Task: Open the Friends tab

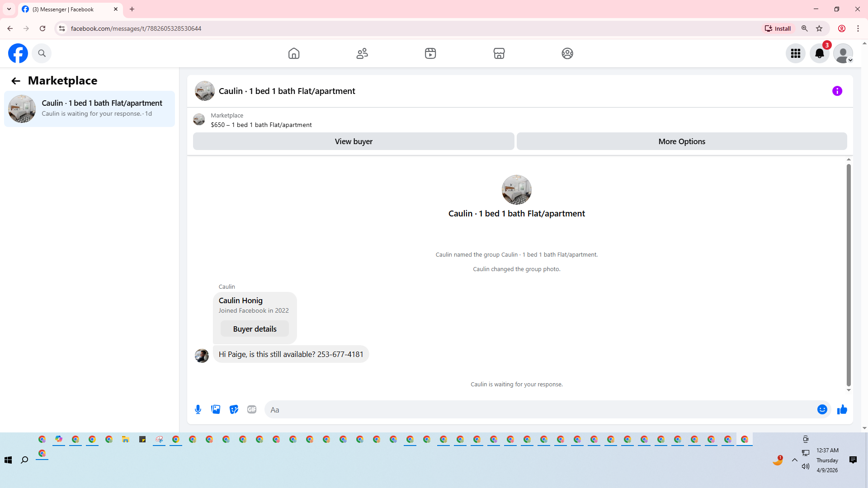Action: pyautogui.click(x=362, y=54)
